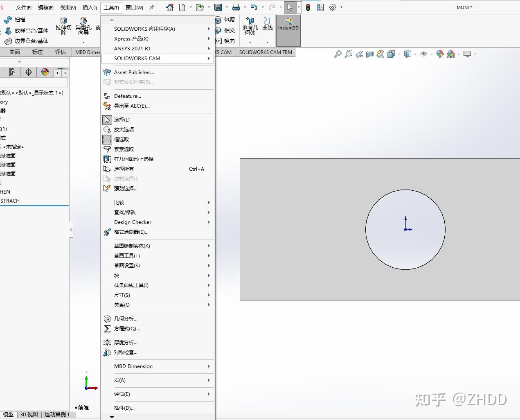Open the View Settings monitor icon
Image resolution: width=520 pixels, height=420 pixels.
pos(467,54)
